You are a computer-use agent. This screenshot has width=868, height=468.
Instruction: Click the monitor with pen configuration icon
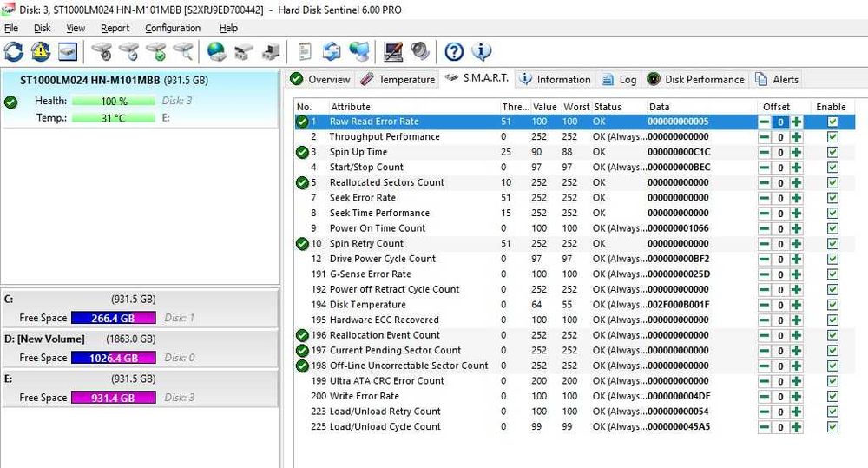[393, 51]
